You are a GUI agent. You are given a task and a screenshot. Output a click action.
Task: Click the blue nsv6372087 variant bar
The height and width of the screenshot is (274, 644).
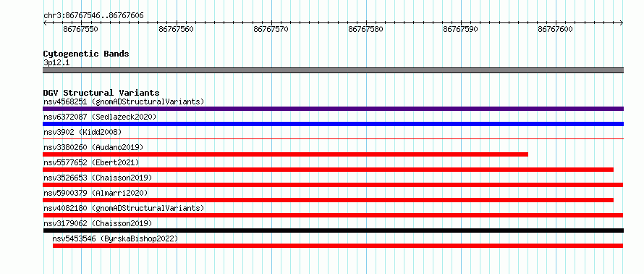click(333, 124)
